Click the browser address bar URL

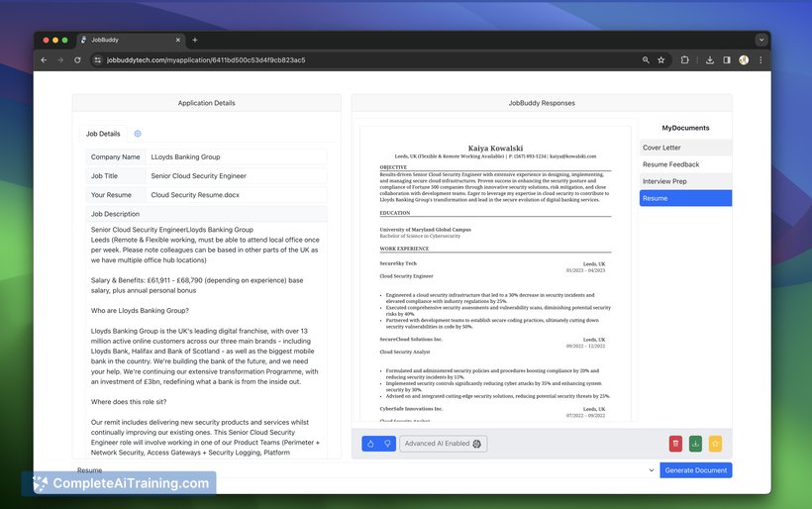206,60
